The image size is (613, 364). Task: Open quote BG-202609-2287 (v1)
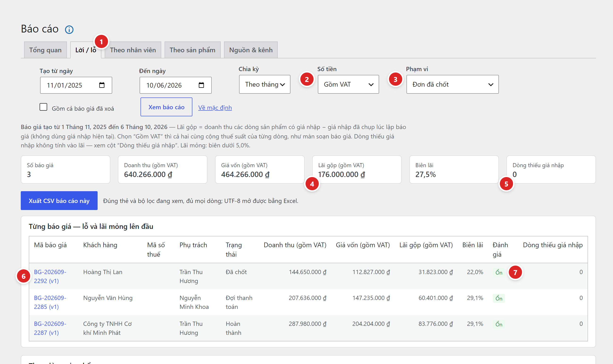pos(50,328)
